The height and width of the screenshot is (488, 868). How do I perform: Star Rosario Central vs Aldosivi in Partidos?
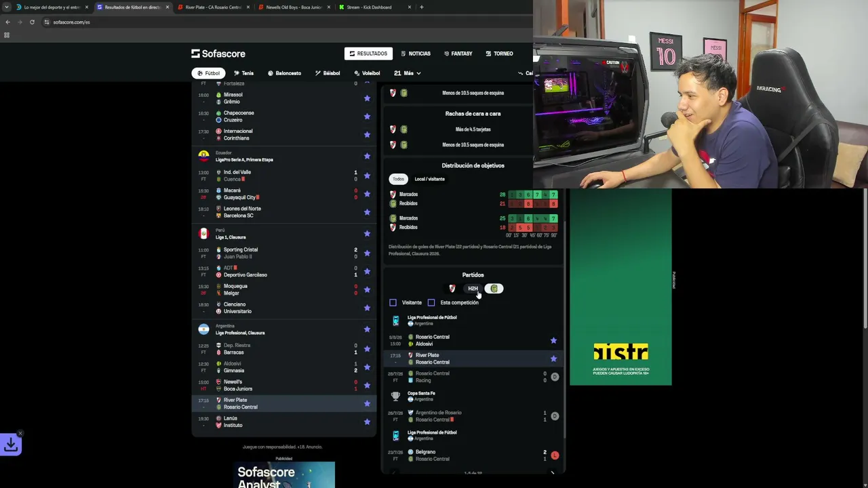click(553, 340)
